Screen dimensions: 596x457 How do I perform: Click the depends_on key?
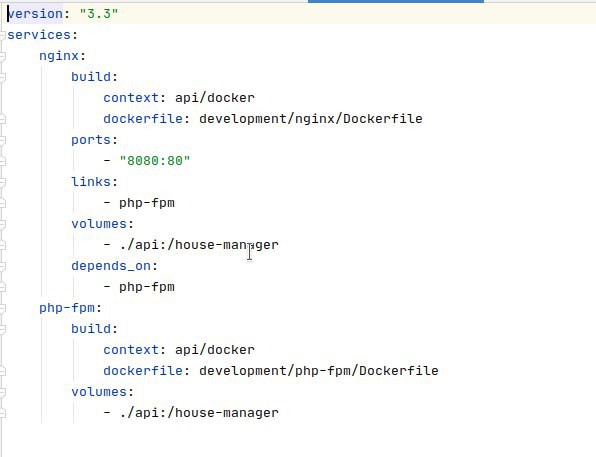click(111, 266)
